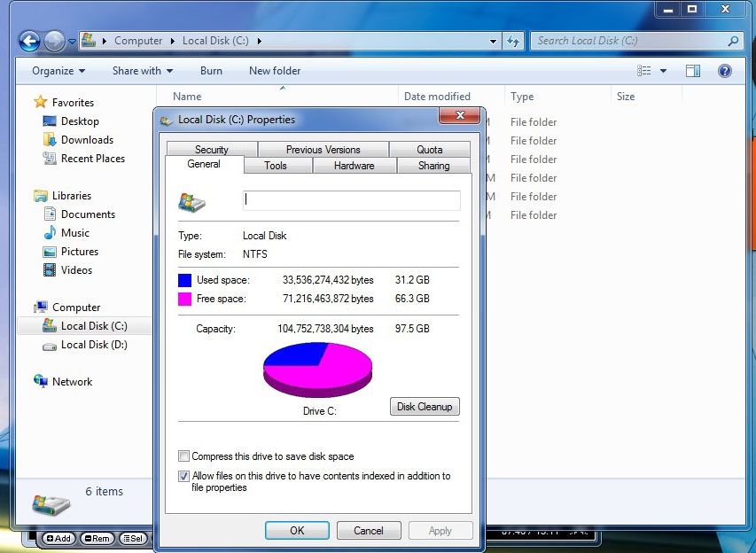
Task: Click the Add button at bottom bar
Action: click(x=58, y=539)
